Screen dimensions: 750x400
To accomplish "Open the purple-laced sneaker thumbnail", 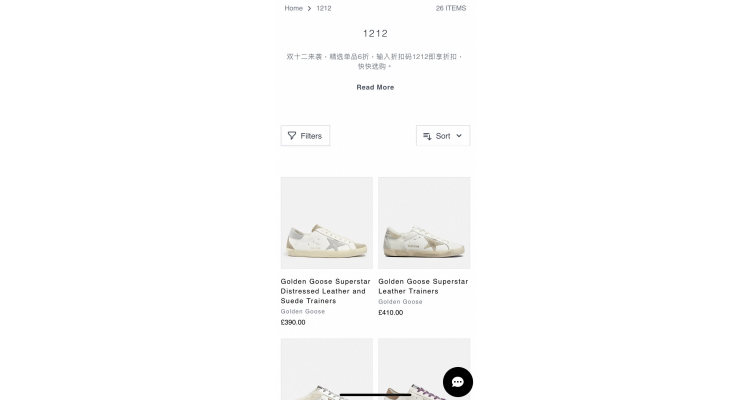I will click(x=424, y=369).
